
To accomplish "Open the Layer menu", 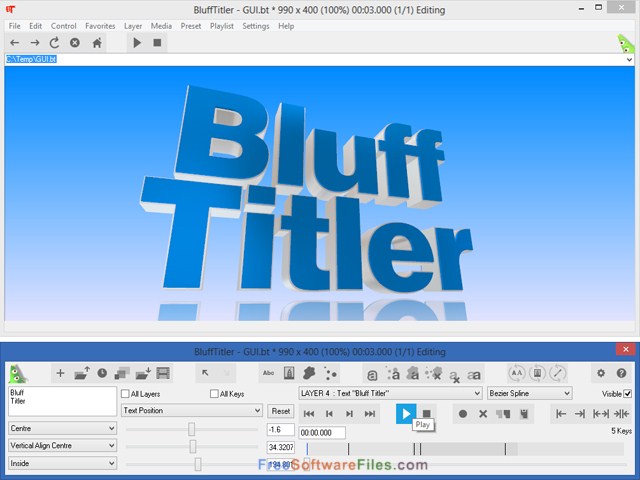I will click(x=133, y=26).
